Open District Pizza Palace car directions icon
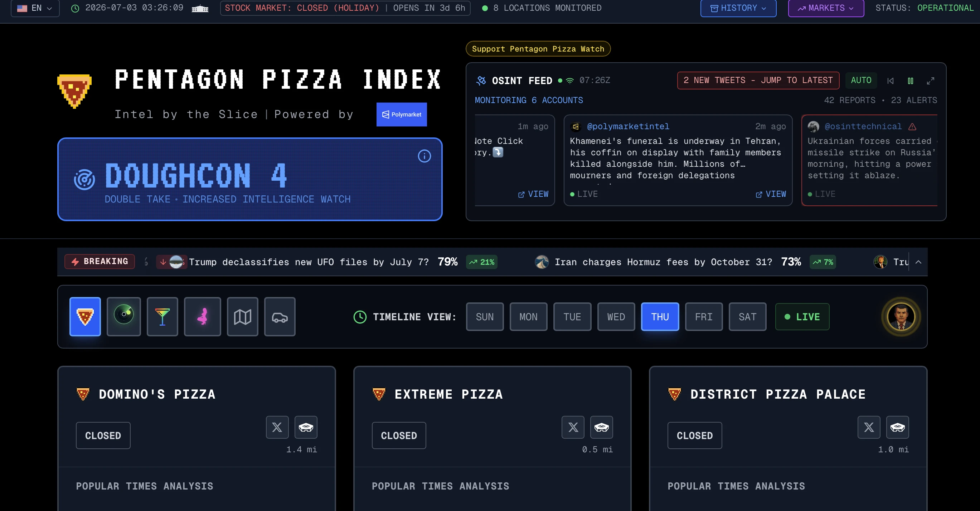This screenshot has width=980, height=511. (897, 427)
